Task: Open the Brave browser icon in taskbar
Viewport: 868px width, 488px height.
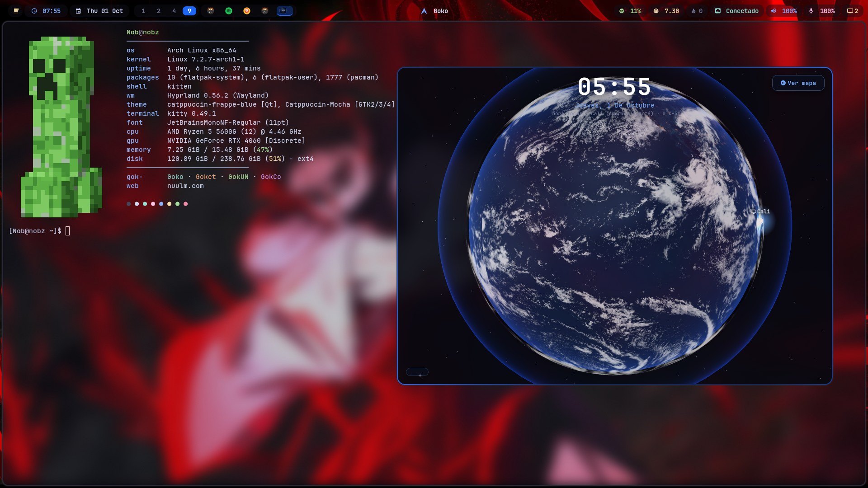Action: click(x=247, y=11)
